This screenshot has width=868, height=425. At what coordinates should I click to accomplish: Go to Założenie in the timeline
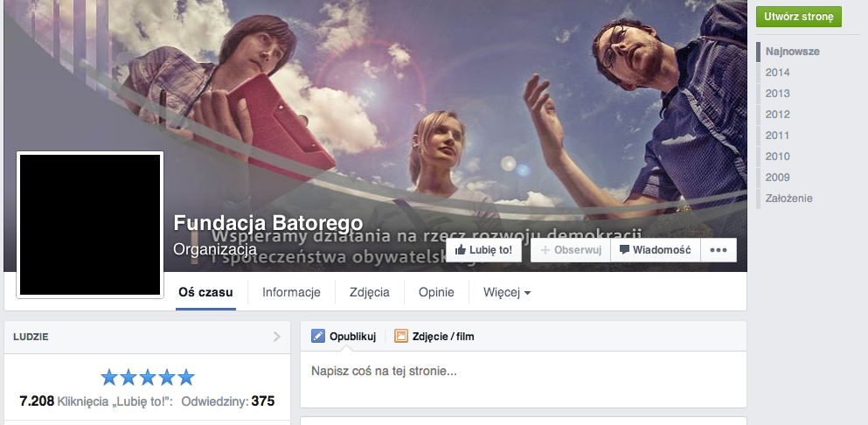pos(788,199)
